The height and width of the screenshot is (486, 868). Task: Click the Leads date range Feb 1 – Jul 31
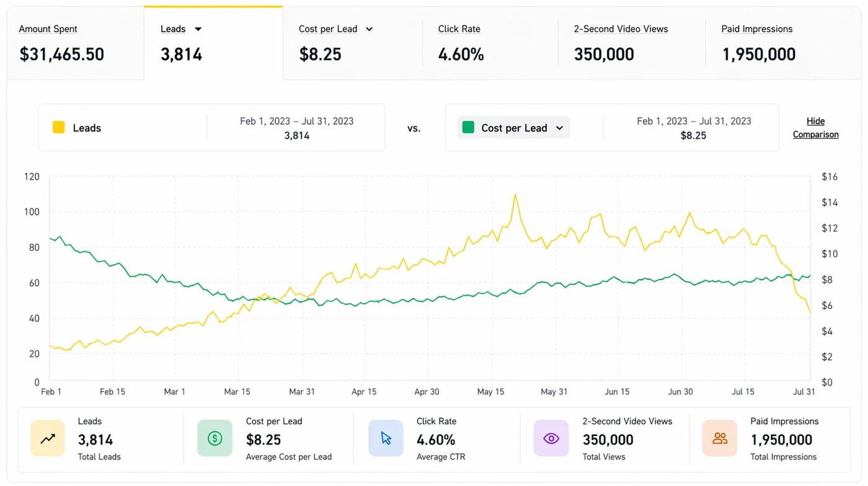tap(297, 122)
